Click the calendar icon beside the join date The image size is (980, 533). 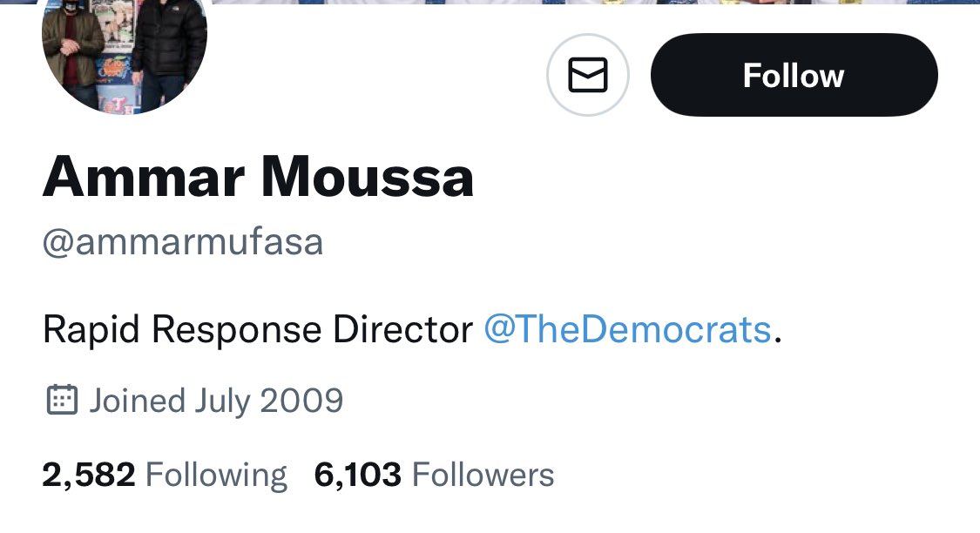[63, 400]
